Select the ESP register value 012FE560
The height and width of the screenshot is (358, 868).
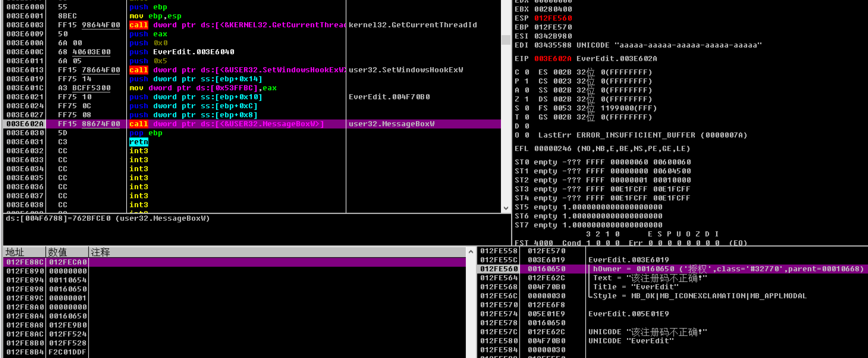click(553, 18)
